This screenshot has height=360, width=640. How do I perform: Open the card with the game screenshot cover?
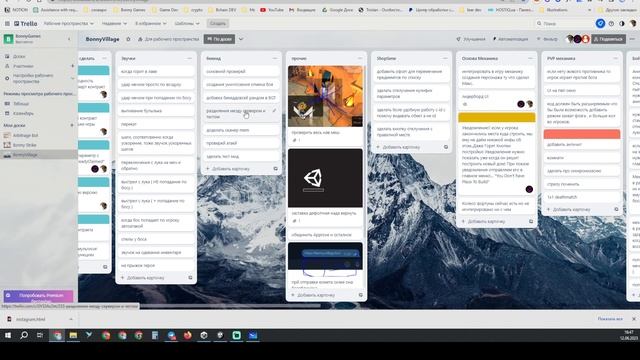coord(325,105)
